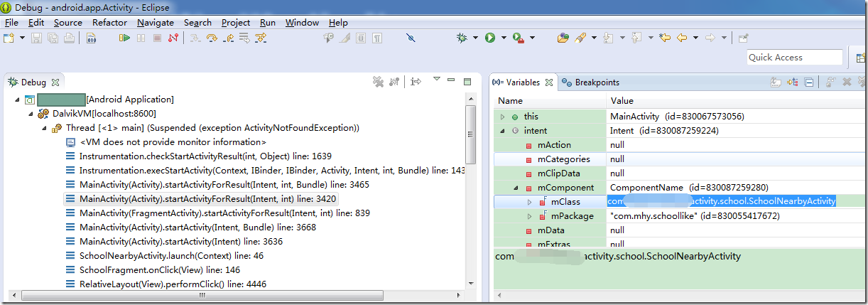Click the Step Over icon

click(x=211, y=38)
